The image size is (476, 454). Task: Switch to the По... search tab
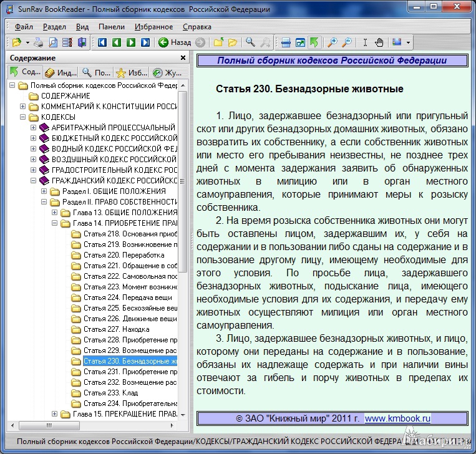click(96, 72)
